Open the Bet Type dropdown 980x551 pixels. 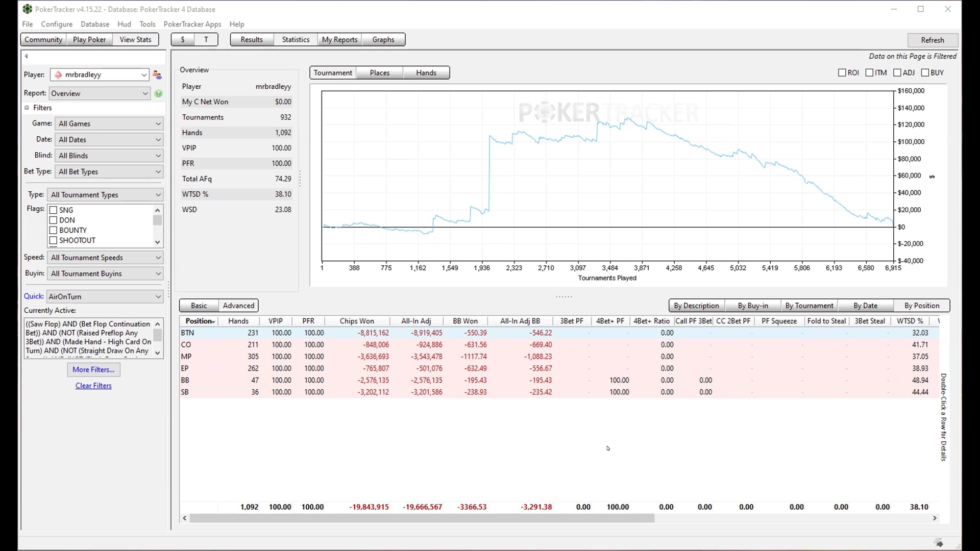click(110, 171)
